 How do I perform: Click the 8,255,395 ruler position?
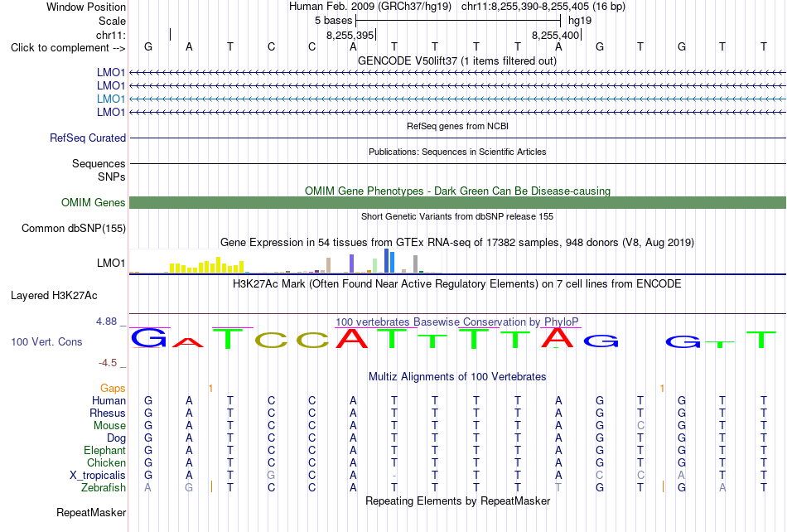point(350,35)
